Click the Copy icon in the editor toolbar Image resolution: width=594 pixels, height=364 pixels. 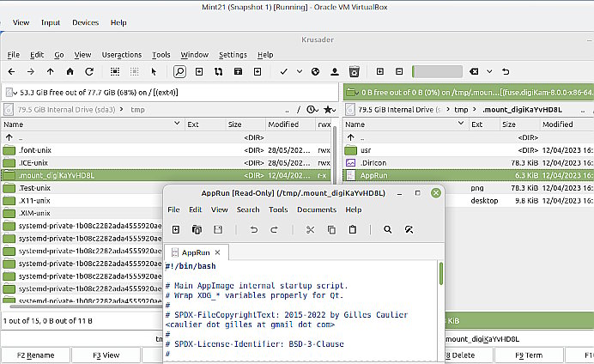coord(330,229)
